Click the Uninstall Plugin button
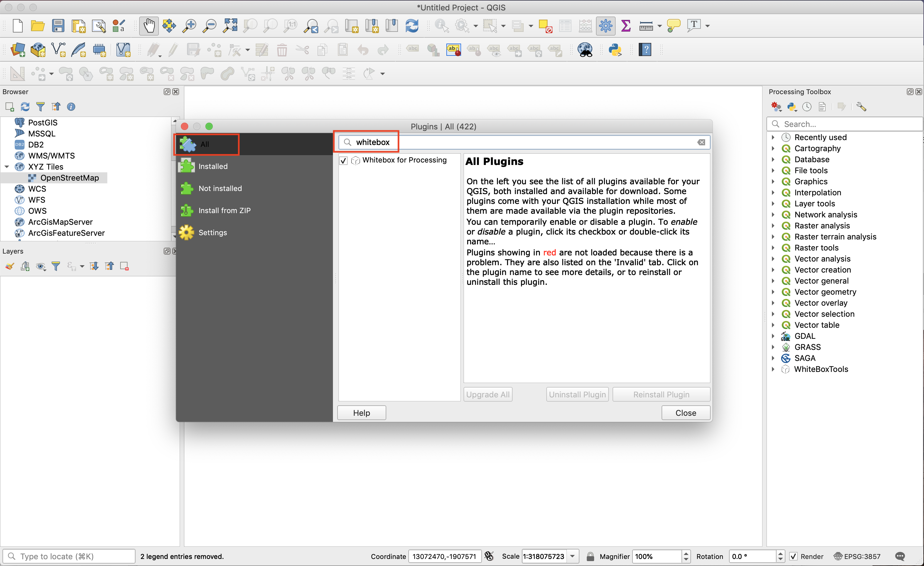 click(577, 395)
